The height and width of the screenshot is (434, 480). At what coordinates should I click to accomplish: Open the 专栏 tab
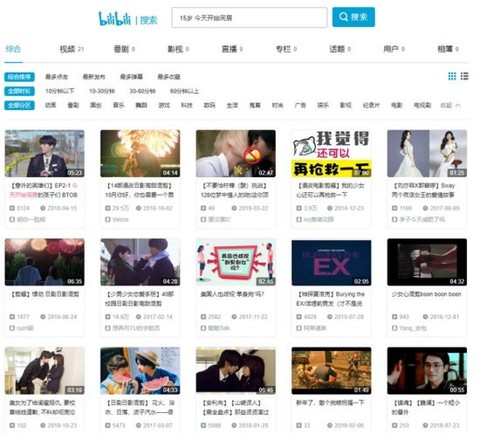286,49
